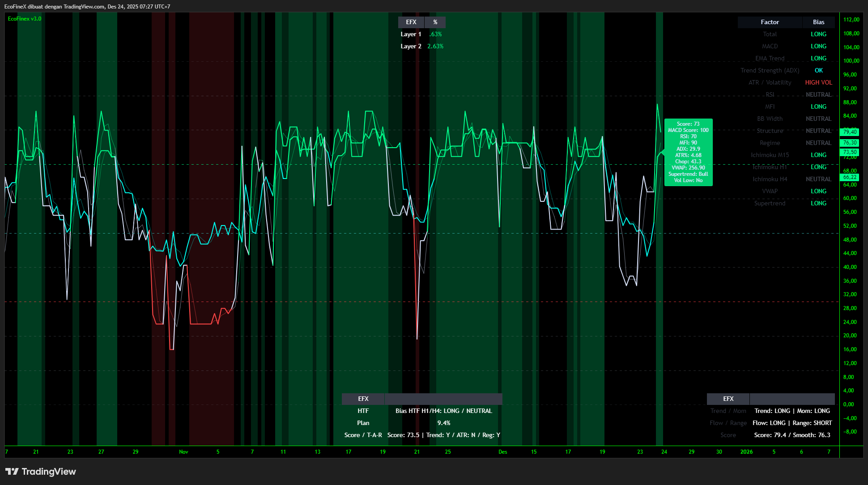This screenshot has width=868, height=485.
Task: Click the Nov date on time axis
Action: click(x=183, y=452)
